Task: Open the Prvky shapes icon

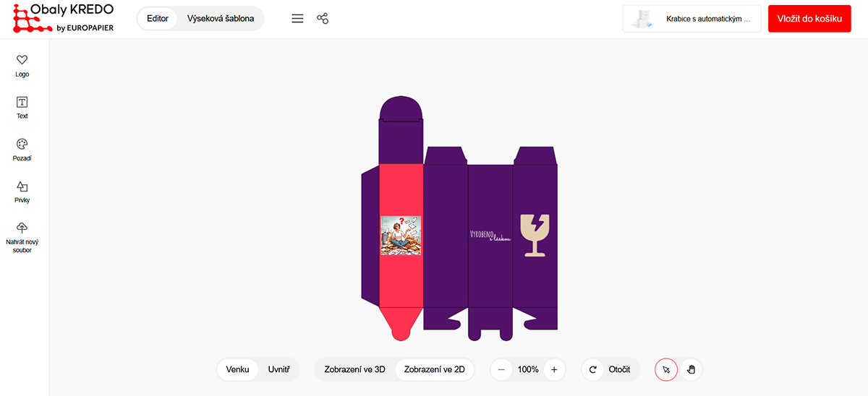Action: tap(22, 186)
